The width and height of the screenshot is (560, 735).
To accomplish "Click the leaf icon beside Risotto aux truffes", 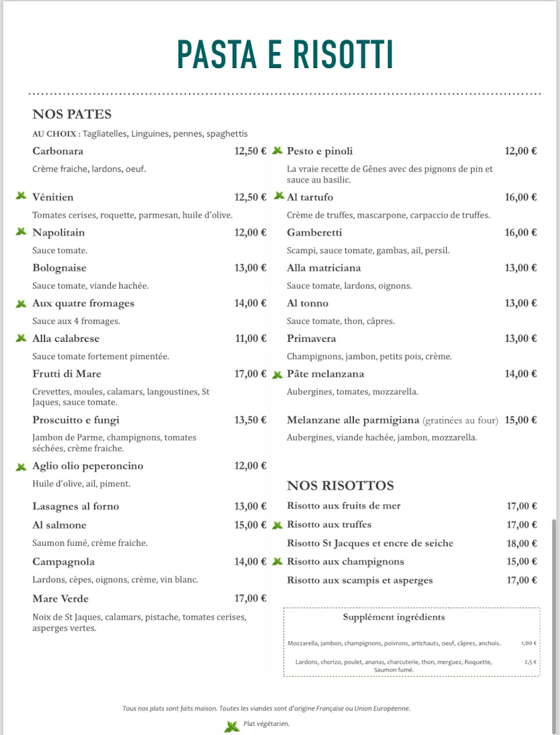I will click(278, 525).
